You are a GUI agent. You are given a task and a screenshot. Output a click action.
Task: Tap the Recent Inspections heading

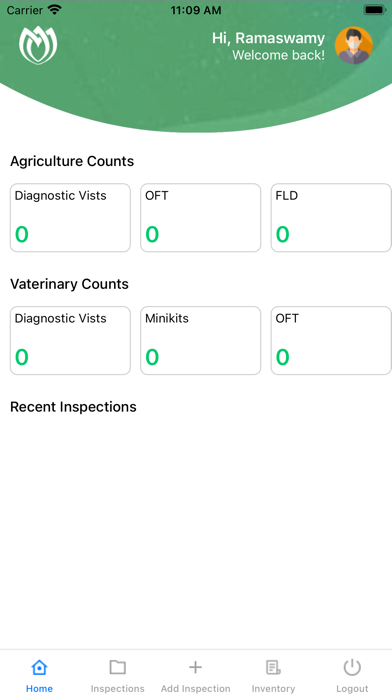click(x=73, y=407)
